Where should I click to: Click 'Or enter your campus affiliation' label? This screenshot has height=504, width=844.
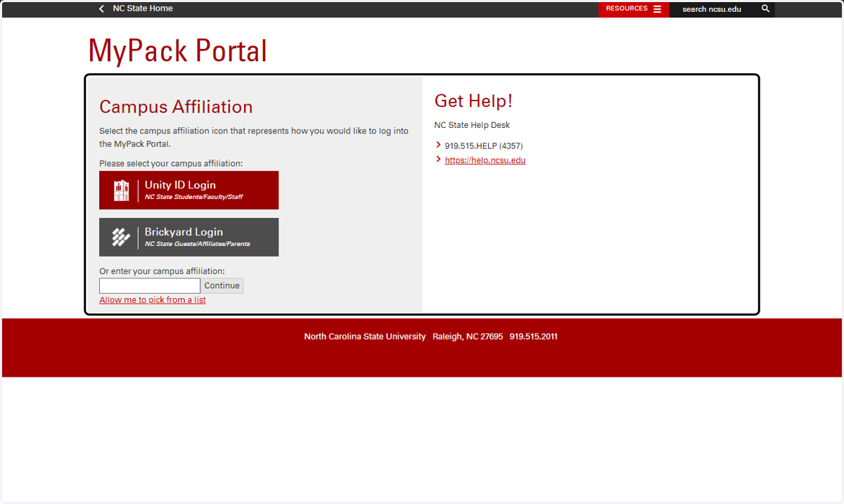pyautogui.click(x=162, y=271)
